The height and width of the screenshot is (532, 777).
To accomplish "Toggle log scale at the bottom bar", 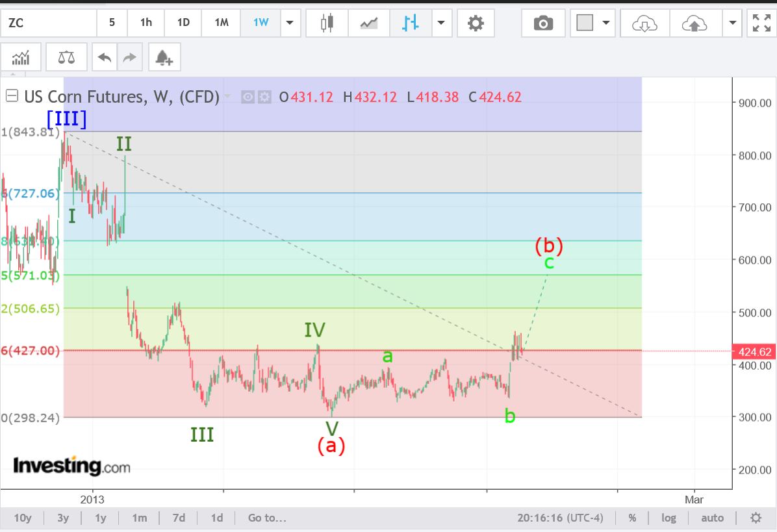I will [669, 518].
